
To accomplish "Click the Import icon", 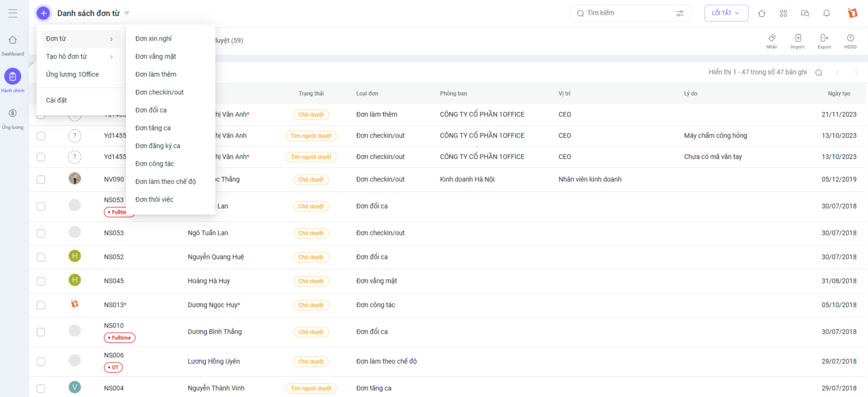I will pos(797,41).
